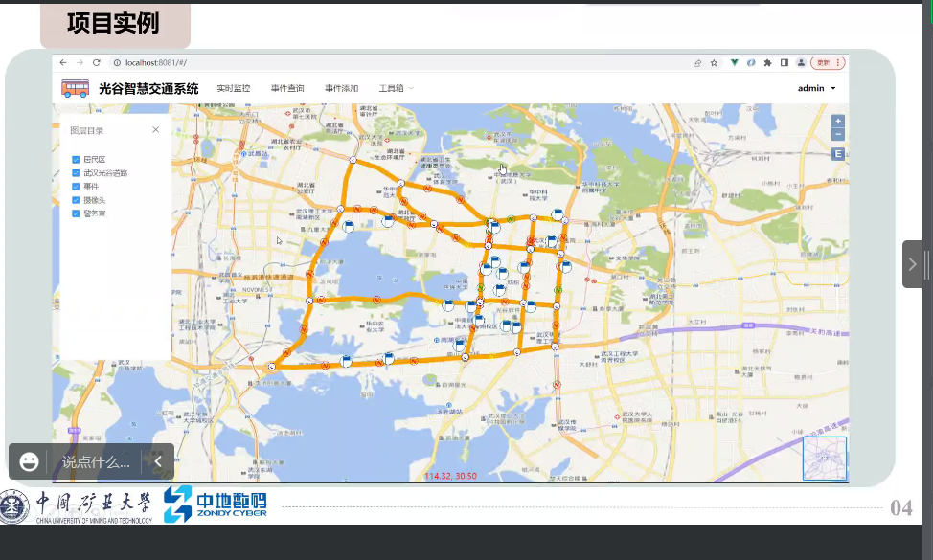Go to the 事件查询 menu item
933x560 pixels.
pyautogui.click(x=287, y=88)
